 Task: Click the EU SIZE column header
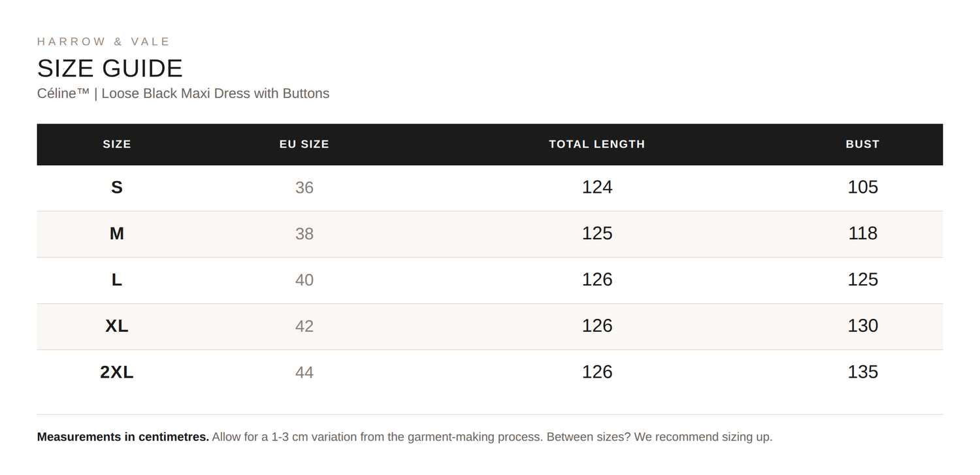click(x=304, y=144)
